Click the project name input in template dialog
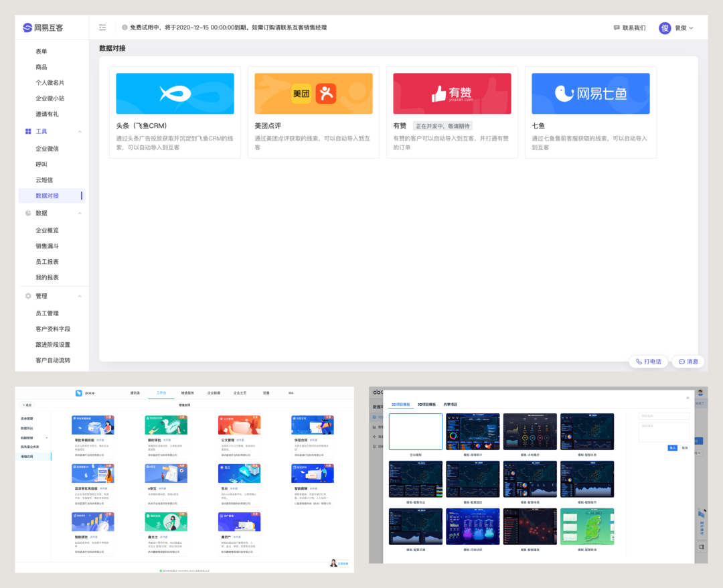723x588 pixels. pyautogui.click(x=664, y=416)
